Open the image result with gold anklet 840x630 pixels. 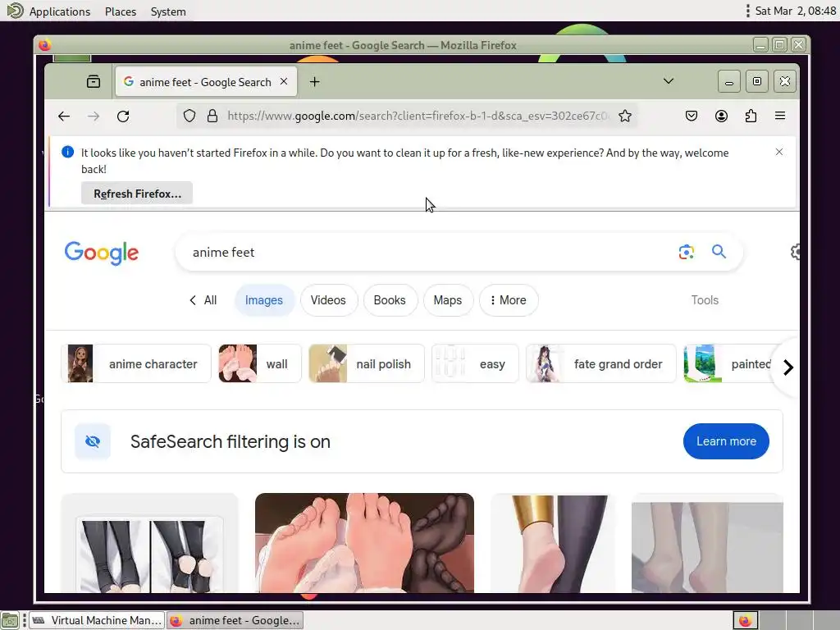click(552, 543)
